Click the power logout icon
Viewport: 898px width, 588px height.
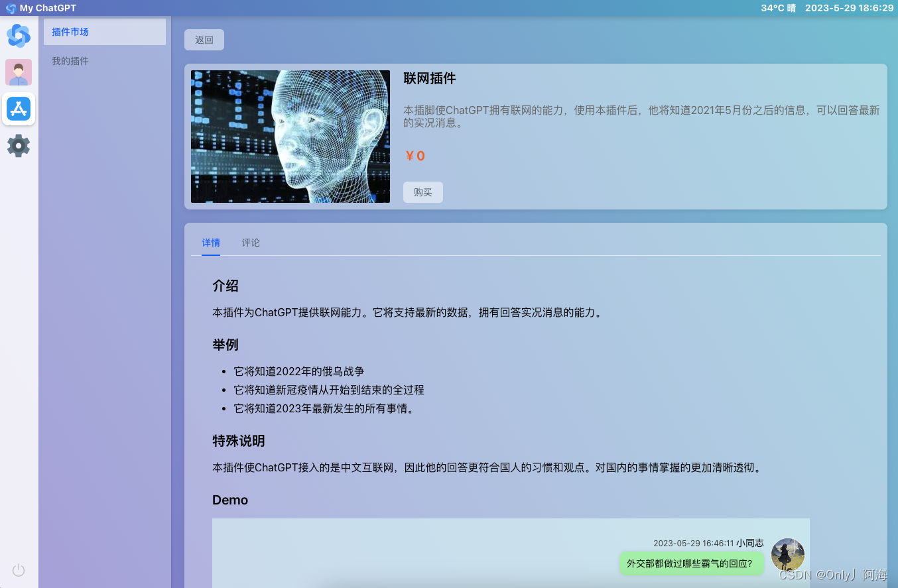[x=19, y=570]
